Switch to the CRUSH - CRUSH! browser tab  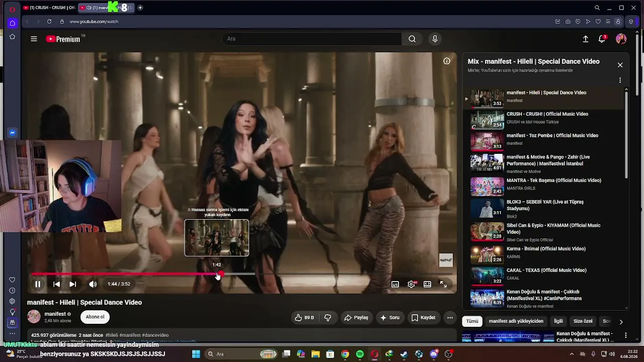coord(49,8)
